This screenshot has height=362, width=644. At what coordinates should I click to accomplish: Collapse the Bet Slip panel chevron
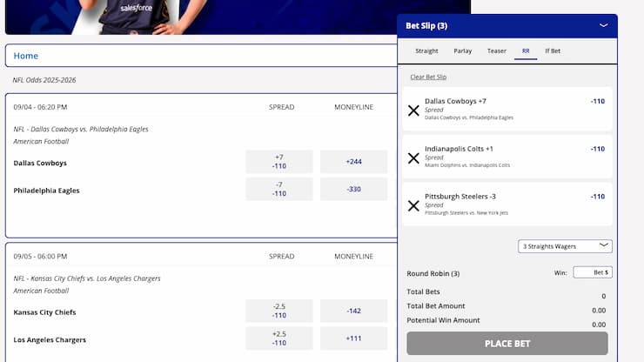pyautogui.click(x=603, y=25)
